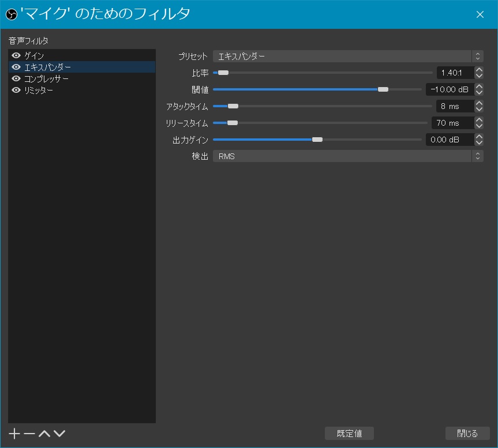Select コンプレッサー in the filter list
This screenshot has height=448, width=498.
(47, 79)
